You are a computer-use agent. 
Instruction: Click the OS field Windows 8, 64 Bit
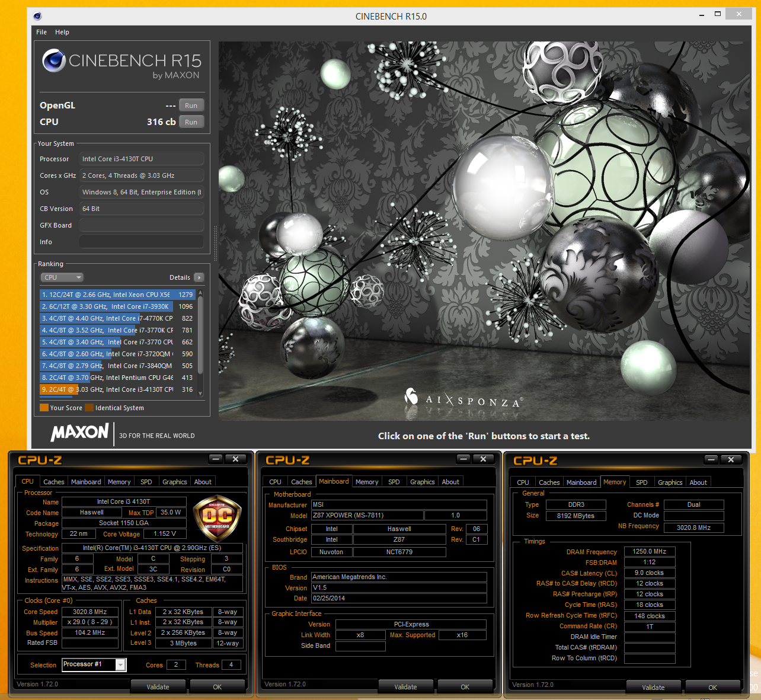(x=142, y=192)
